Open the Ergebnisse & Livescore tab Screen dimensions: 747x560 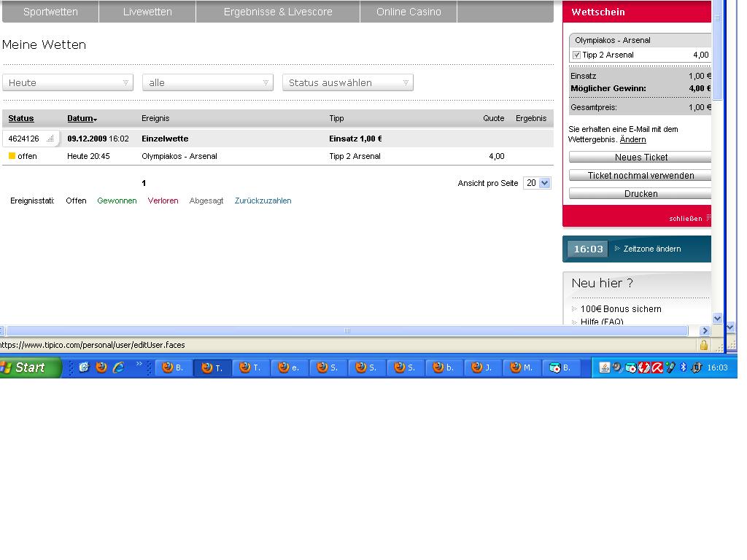(278, 12)
